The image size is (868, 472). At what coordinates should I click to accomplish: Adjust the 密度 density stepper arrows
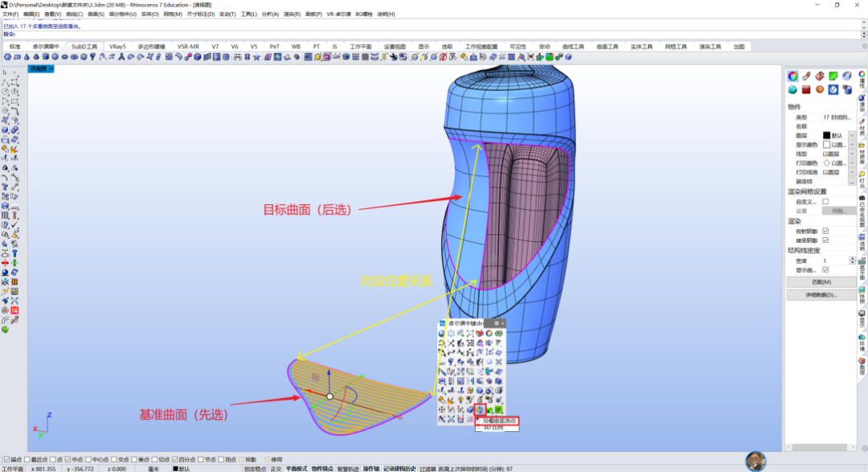tap(853, 261)
